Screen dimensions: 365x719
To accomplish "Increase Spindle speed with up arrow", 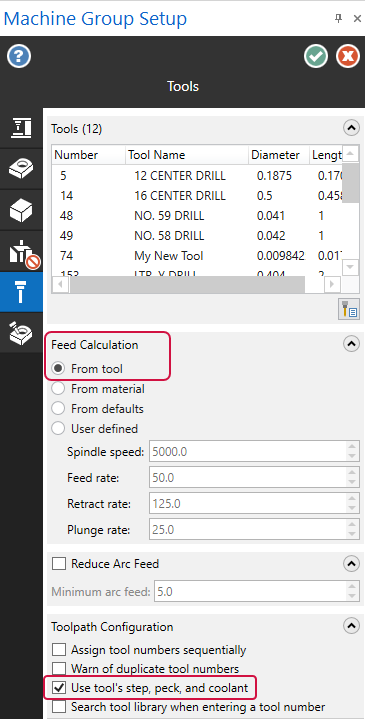I will point(352,447).
